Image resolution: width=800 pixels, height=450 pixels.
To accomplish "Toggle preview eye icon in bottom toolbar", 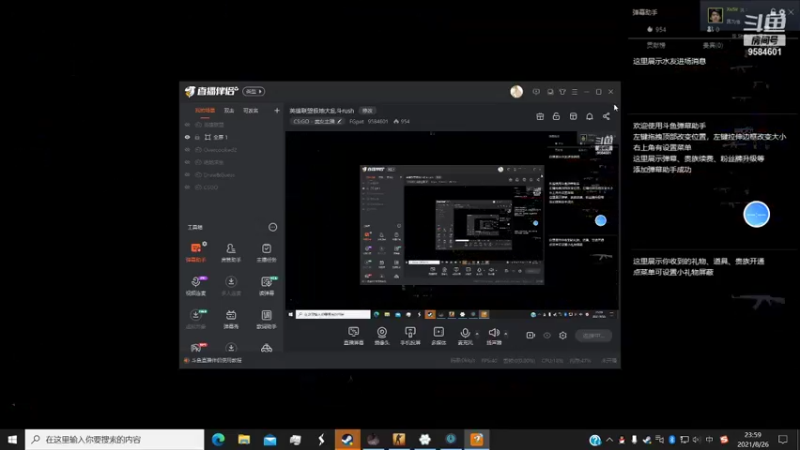I will pos(547,335).
